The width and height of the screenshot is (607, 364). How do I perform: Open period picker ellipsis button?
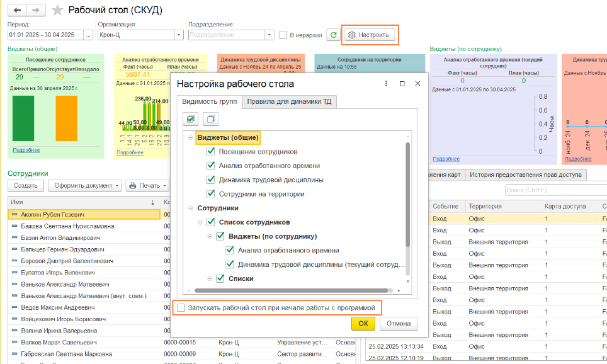(x=88, y=35)
